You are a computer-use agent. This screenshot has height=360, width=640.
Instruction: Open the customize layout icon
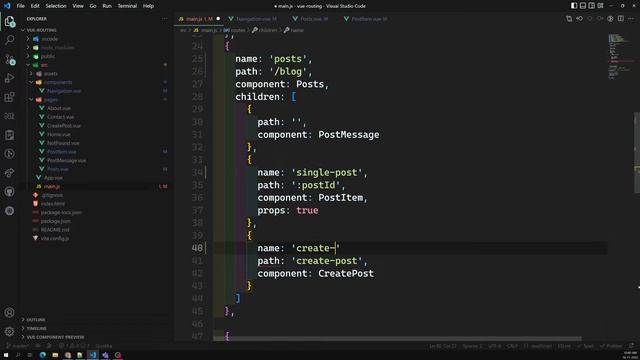600,6
